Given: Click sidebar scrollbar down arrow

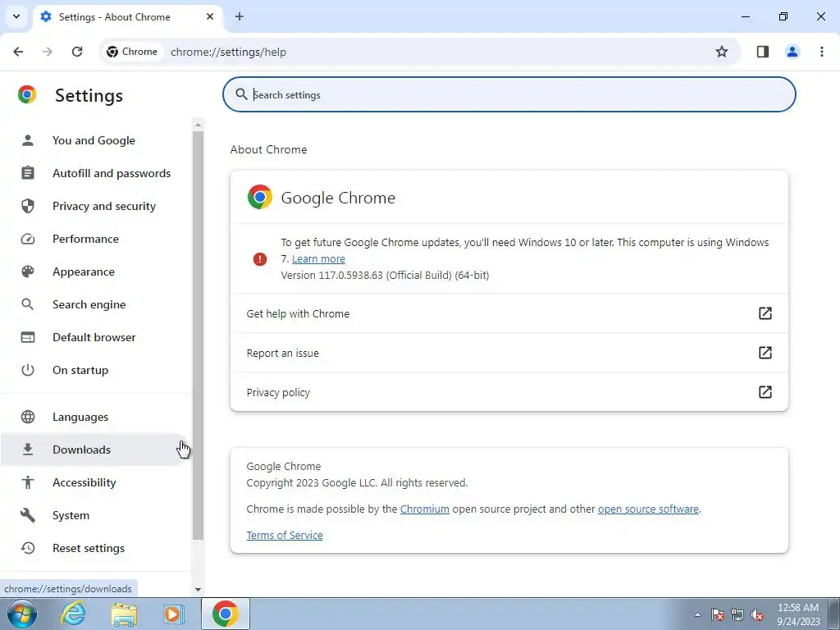Looking at the screenshot, I should point(199,589).
